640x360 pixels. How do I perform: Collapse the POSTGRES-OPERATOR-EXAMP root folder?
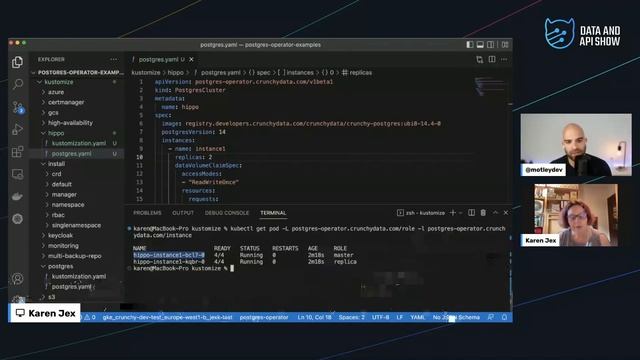point(78,72)
